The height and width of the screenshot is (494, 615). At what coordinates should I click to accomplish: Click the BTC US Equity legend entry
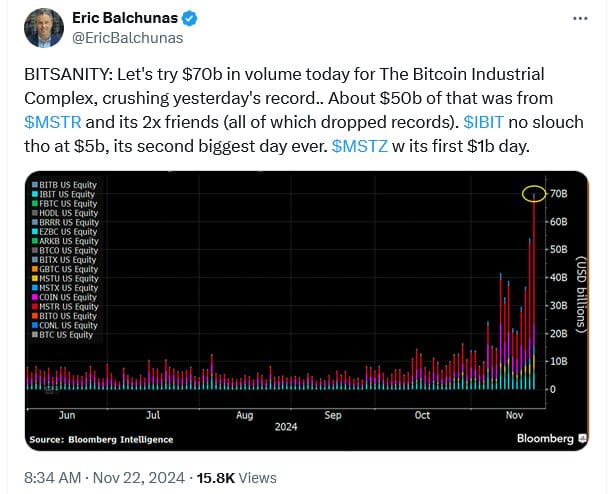pos(66,334)
